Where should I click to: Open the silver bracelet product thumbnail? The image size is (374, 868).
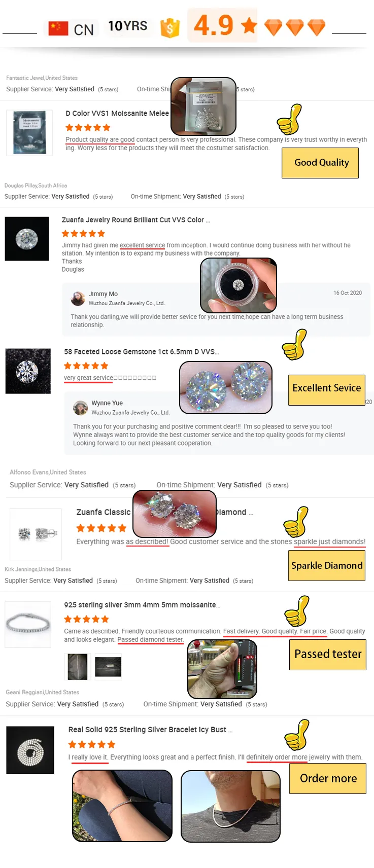(x=28, y=625)
